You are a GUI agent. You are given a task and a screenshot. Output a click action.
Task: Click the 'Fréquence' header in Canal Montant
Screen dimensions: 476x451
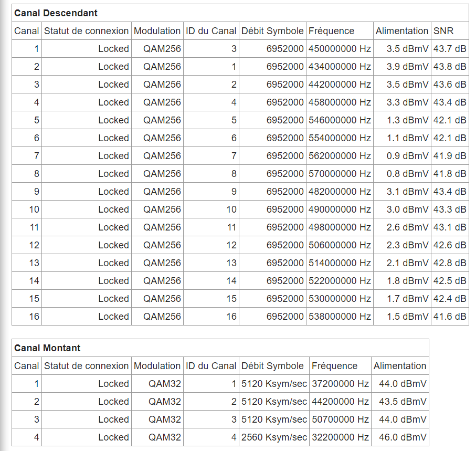click(x=334, y=365)
